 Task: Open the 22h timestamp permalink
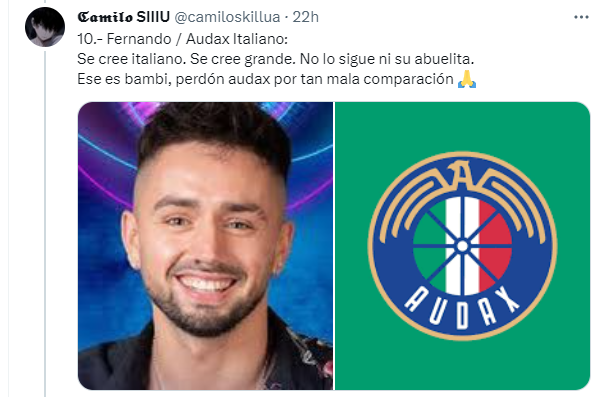[305, 17]
